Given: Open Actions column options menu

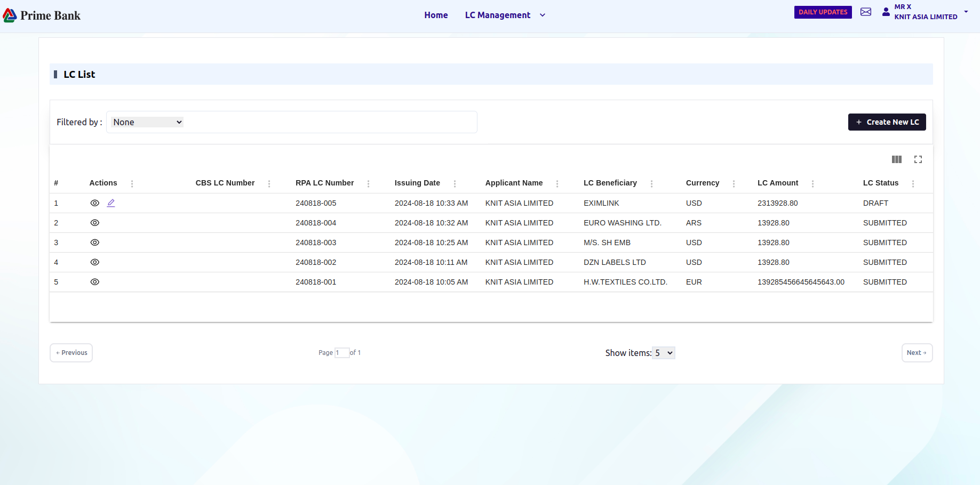Looking at the screenshot, I should tap(132, 183).
